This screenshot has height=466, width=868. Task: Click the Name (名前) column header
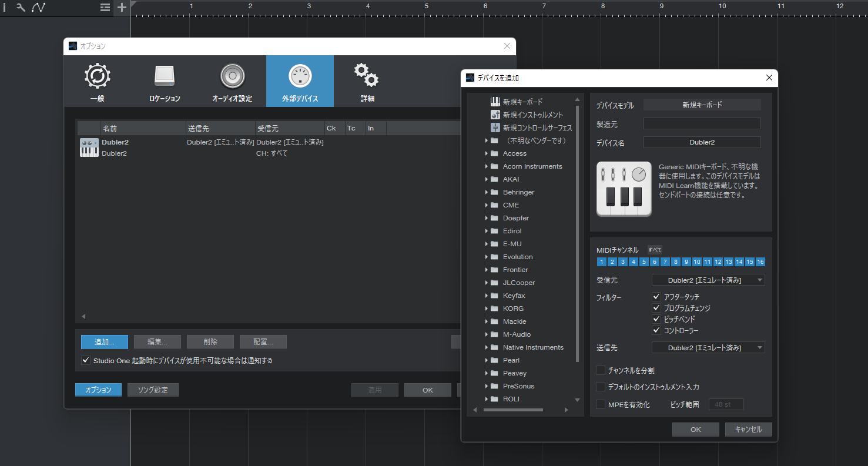pos(143,128)
